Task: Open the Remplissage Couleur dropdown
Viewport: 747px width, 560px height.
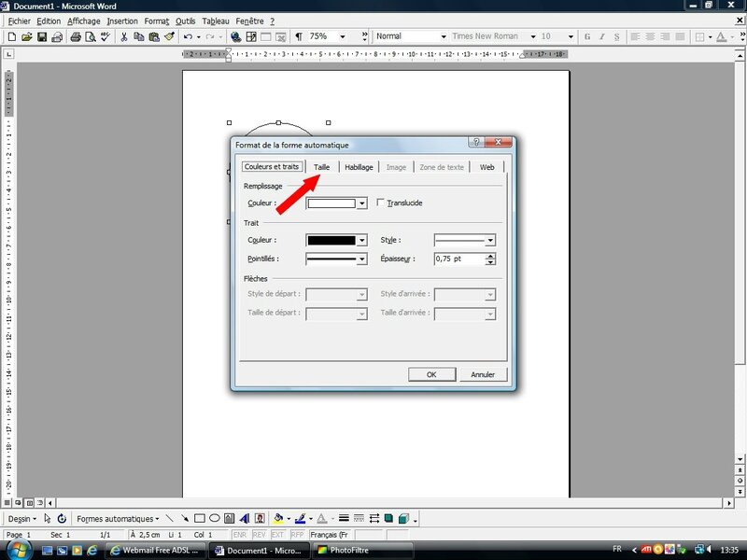Action: coord(361,203)
